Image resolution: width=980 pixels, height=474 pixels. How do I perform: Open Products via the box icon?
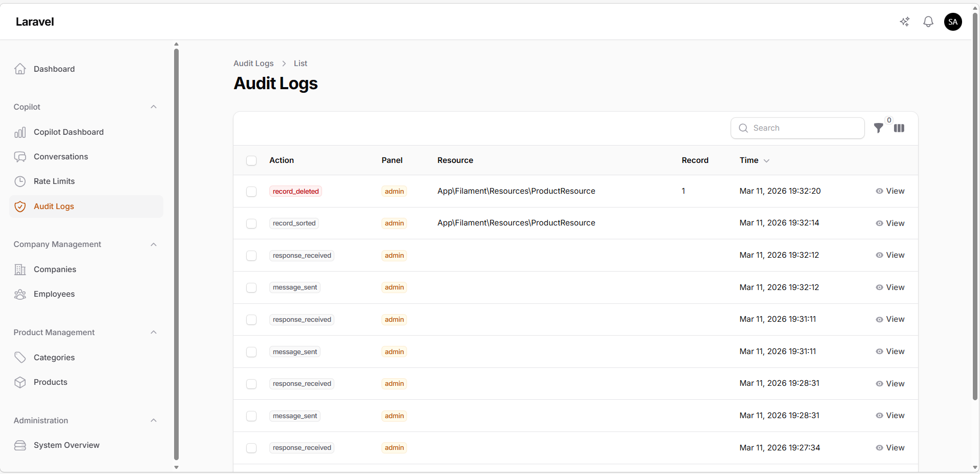point(20,382)
